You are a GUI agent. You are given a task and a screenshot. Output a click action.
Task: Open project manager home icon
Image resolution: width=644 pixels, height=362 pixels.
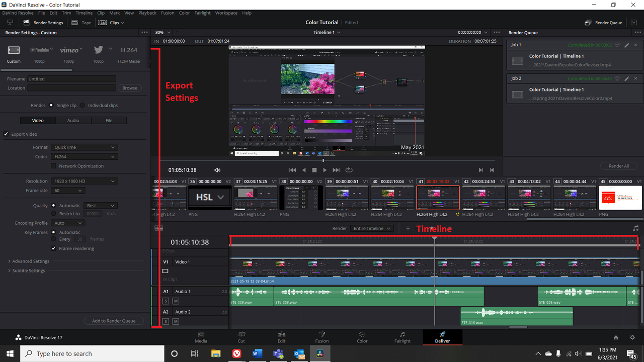tap(616, 337)
